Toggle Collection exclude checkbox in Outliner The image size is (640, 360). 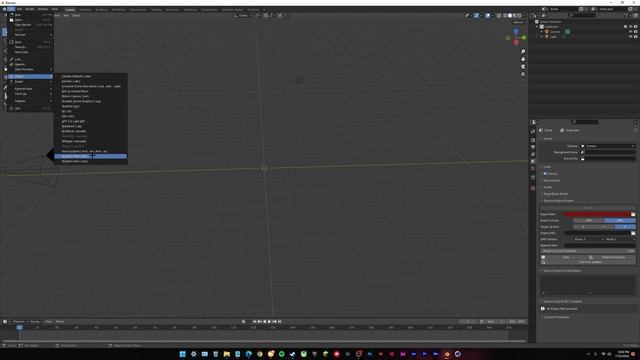tap(625, 27)
